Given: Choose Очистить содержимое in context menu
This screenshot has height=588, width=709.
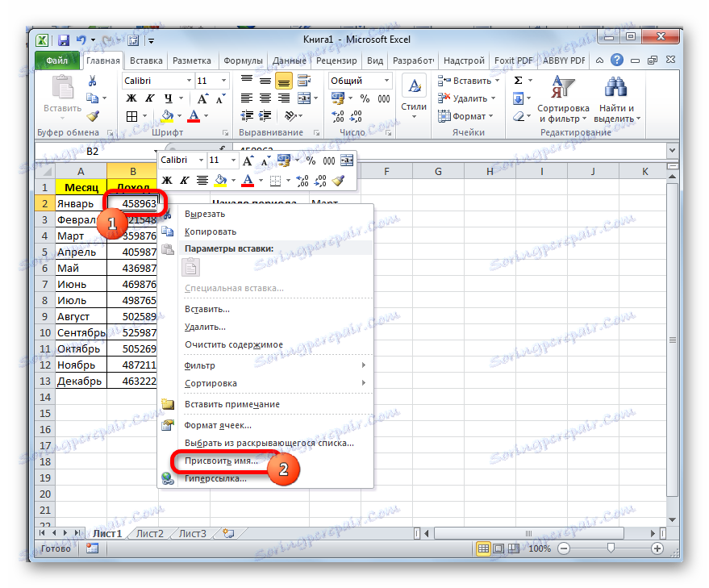Looking at the screenshot, I should tap(234, 344).
